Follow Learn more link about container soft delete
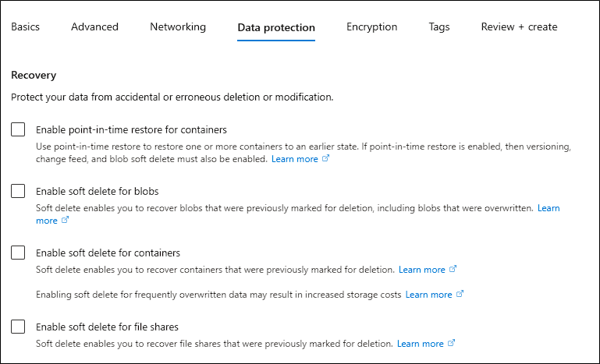Viewport: 600px width, 364px height. [422, 270]
